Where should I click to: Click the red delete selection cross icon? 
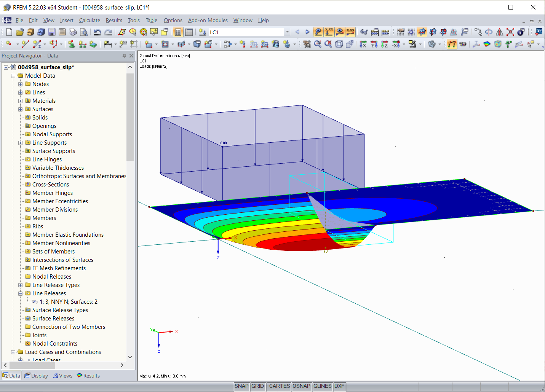(510, 32)
